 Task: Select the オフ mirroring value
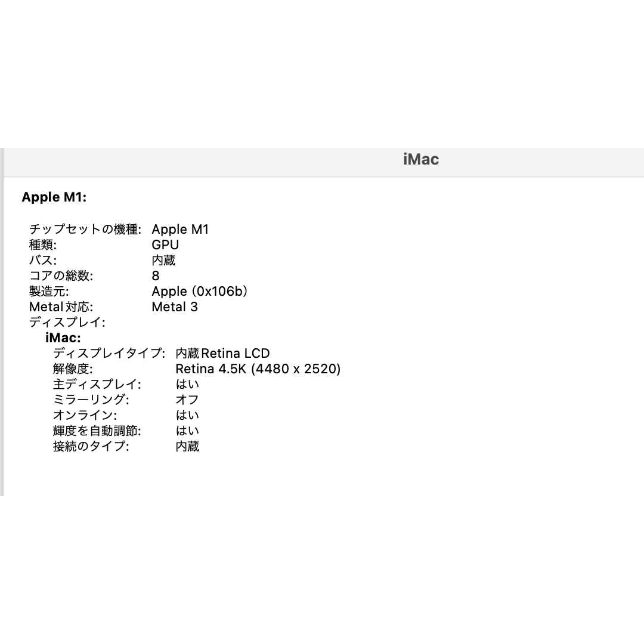tap(187, 400)
